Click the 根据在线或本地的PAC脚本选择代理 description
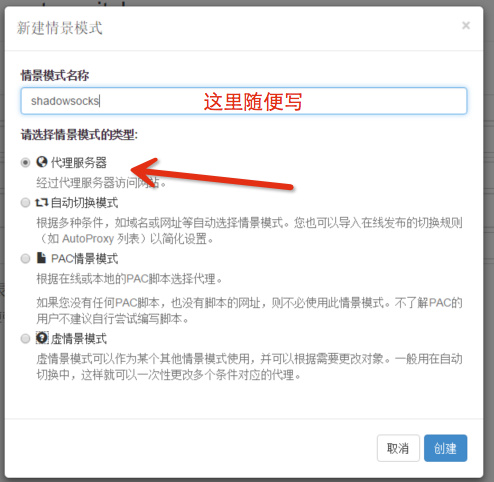The image size is (494, 482). (129, 279)
